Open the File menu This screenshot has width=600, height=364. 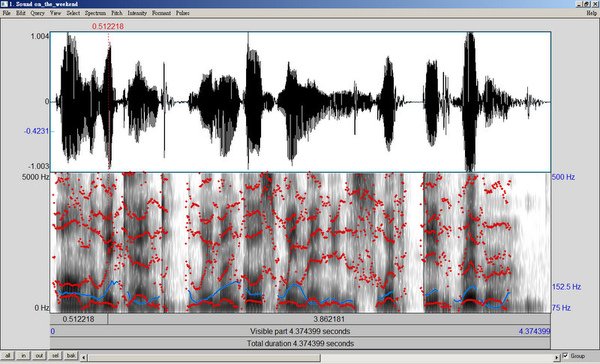[7, 13]
